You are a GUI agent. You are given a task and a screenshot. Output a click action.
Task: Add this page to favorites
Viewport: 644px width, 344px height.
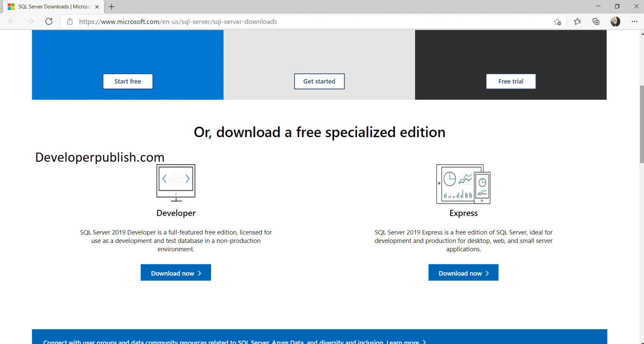557,21
